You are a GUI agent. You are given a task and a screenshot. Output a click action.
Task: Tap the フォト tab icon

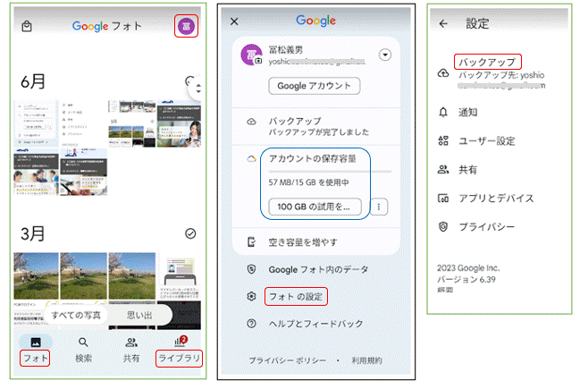click(36, 342)
